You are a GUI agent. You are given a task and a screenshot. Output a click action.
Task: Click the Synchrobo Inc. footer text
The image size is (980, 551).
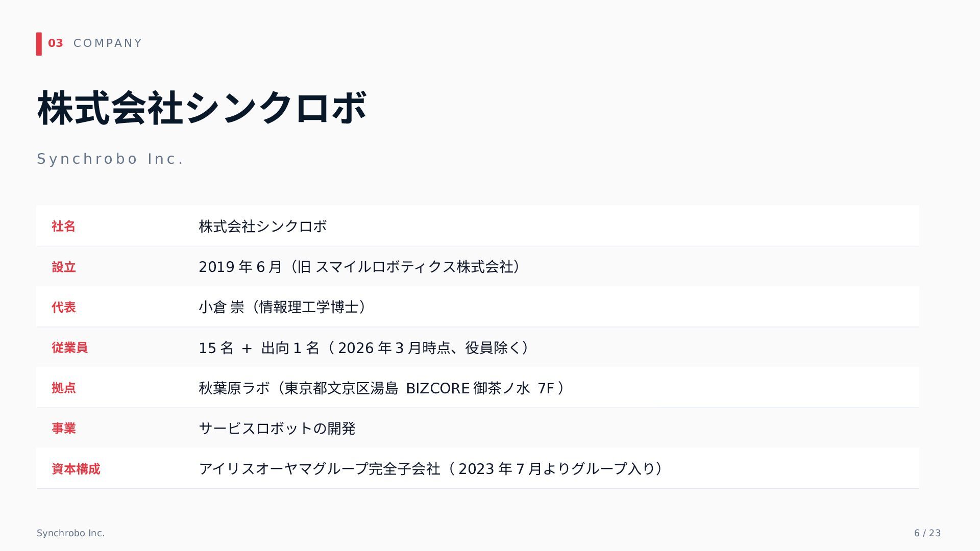point(71,533)
